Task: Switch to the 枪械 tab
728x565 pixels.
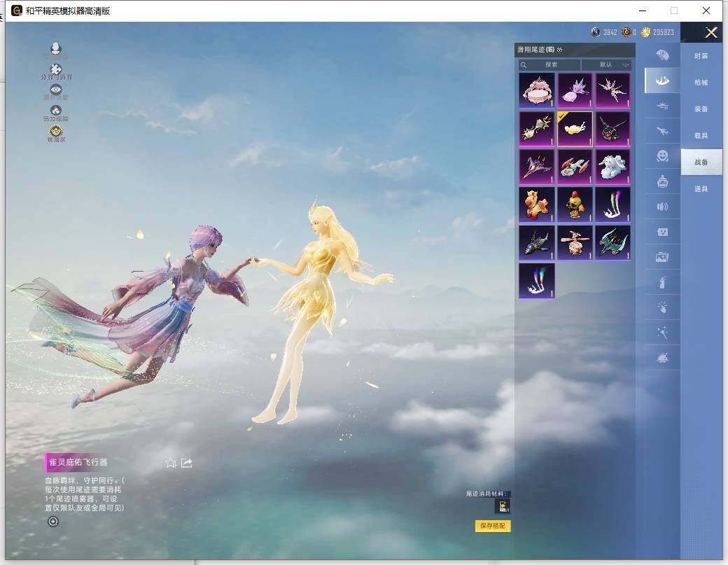Action: click(x=701, y=83)
